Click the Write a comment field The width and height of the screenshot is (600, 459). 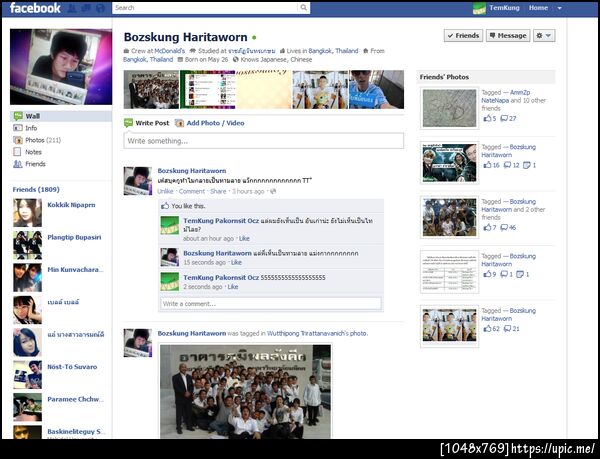271,304
